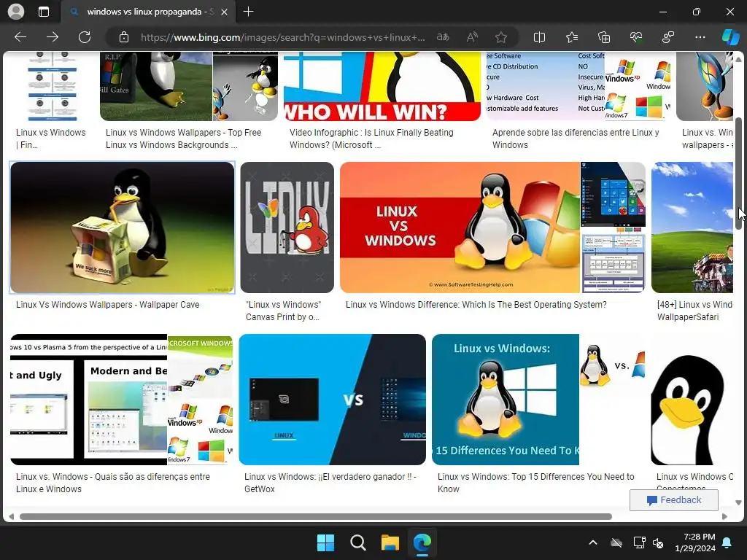This screenshot has height=560, width=747.
Task: Click the horizontal scrollbar thumb
Action: click(315, 517)
